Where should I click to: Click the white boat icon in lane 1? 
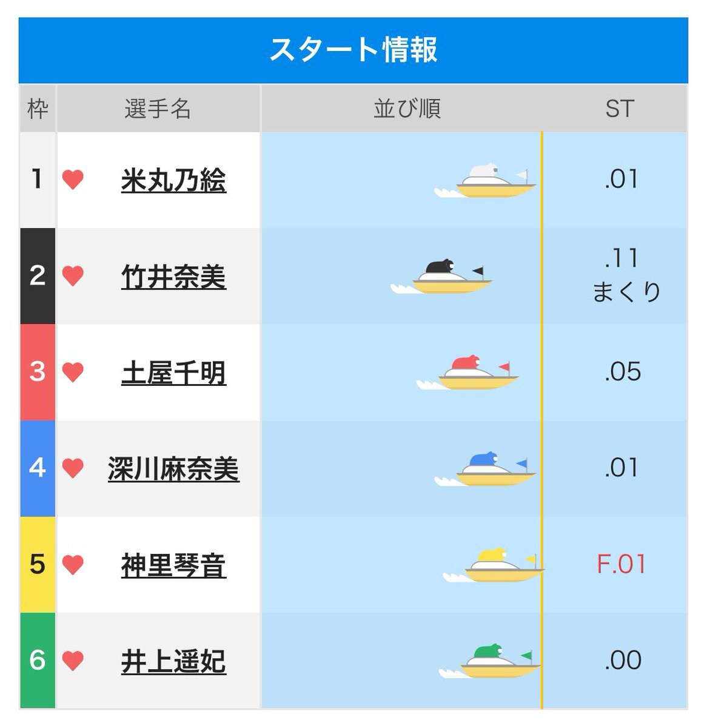coord(486,181)
